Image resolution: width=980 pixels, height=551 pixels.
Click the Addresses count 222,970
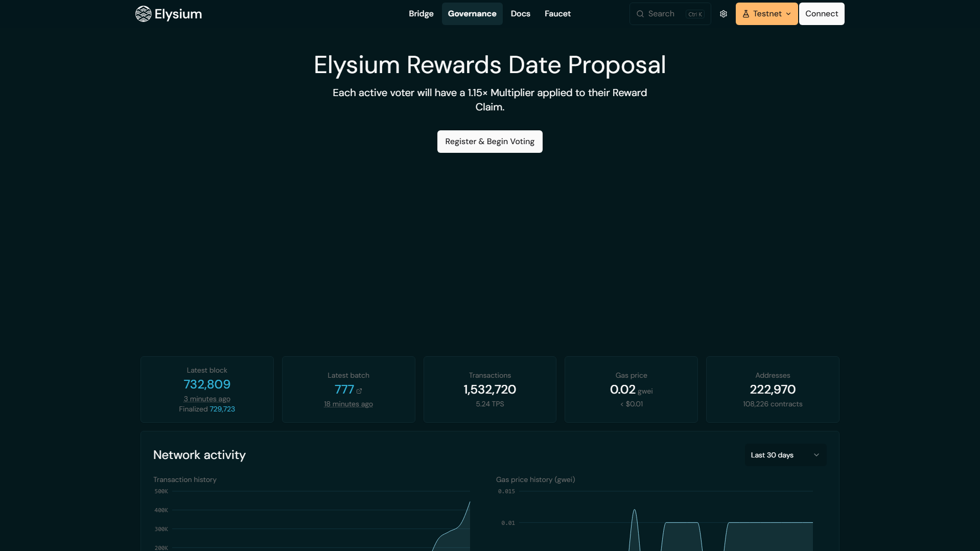pos(773,389)
